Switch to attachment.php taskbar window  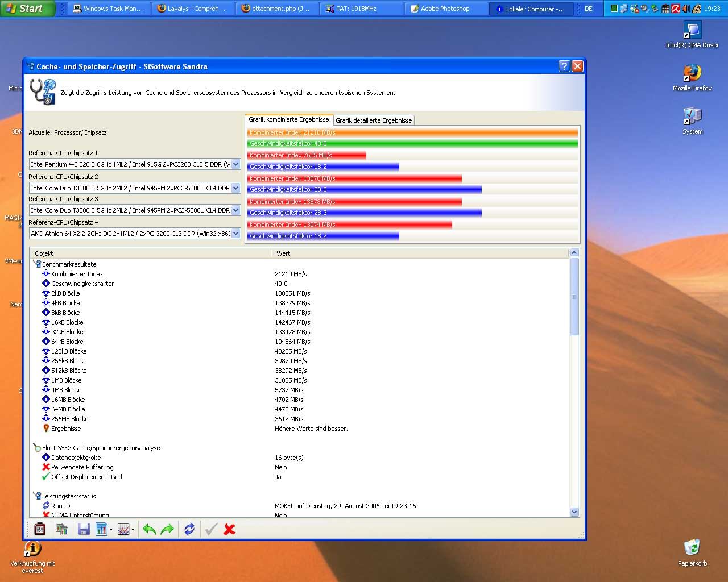click(x=276, y=9)
